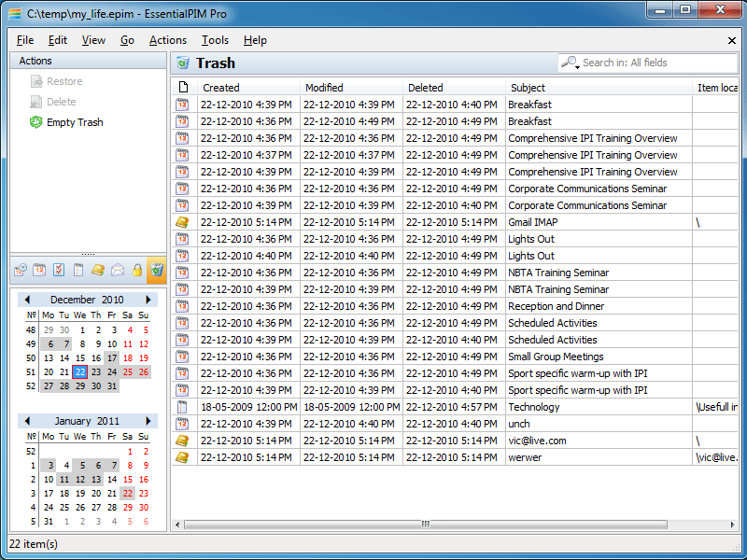Image resolution: width=747 pixels, height=560 pixels.
Task: Advance to next month after January 2011
Action: click(x=148, y=421)
